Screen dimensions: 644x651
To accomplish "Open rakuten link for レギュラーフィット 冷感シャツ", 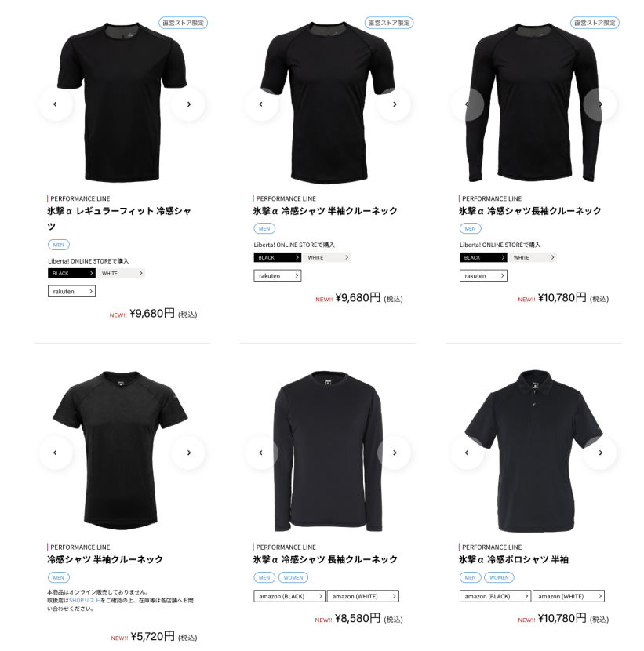I will pyautogui.click(x=72, y=292).
